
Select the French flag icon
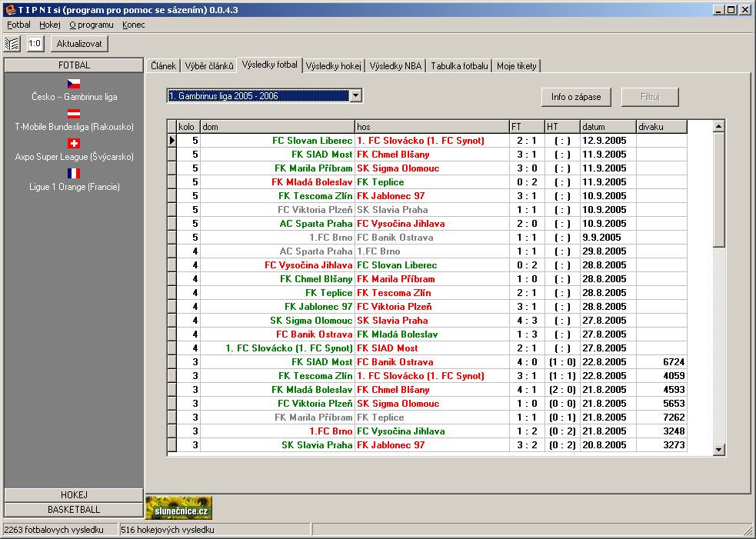click(x=74, y=173)
